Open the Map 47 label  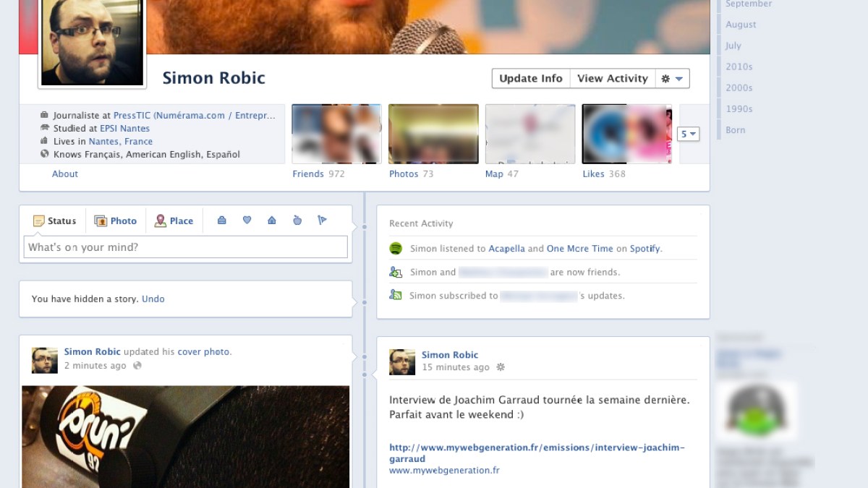pos(502,174)
